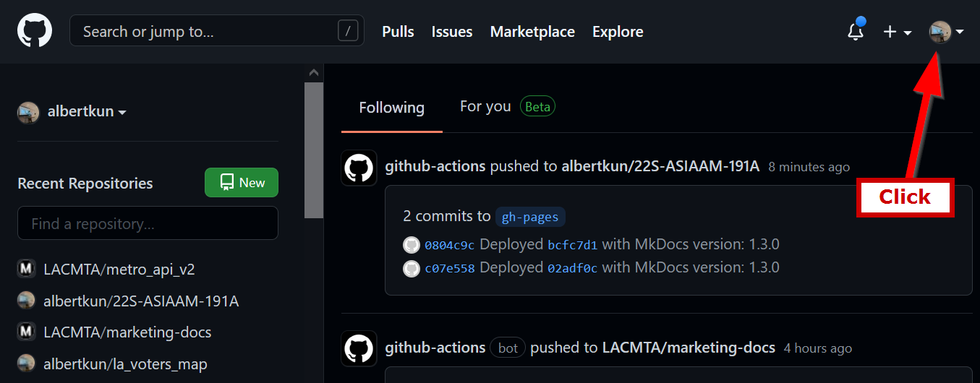Open Marketplace from the header

pos(532,32)
